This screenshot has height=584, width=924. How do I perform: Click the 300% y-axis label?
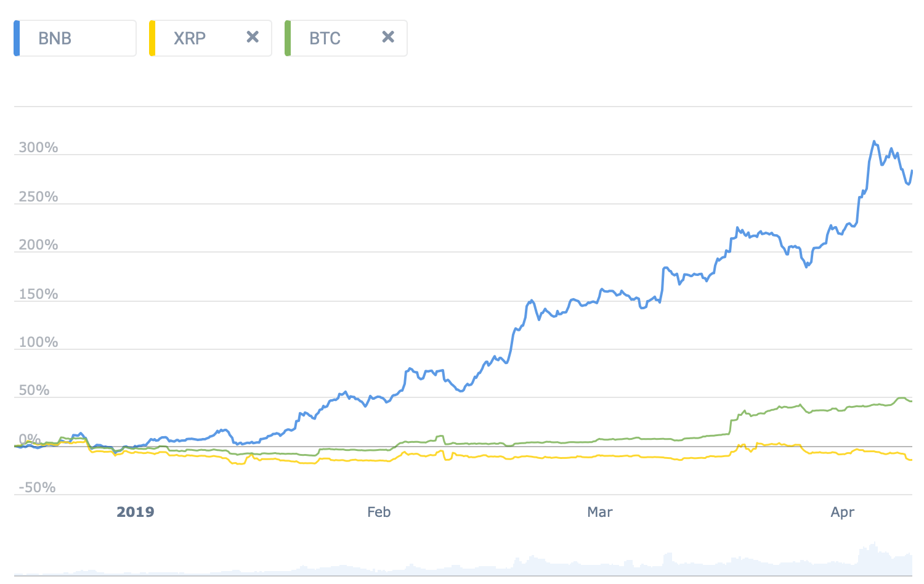(x=38, y=147)
